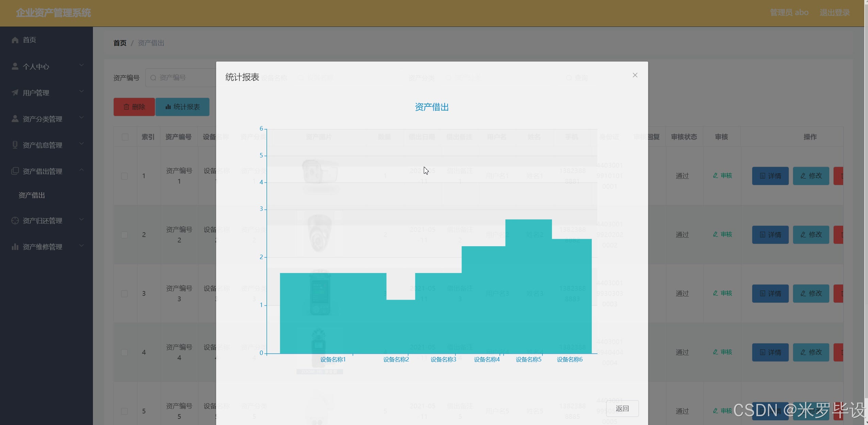Click the 设备名称5 bar in chart
The height and width of the screenshot is (425, 868).
point(528,286)
